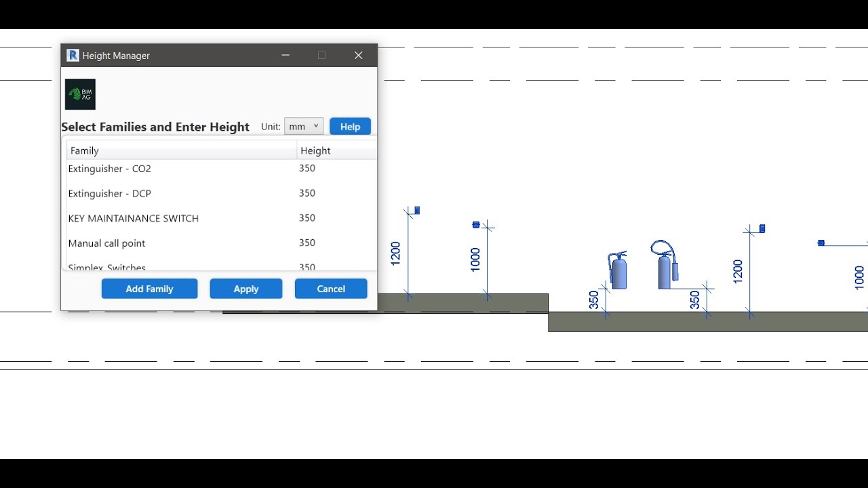
Task: Select the Extinguisher - DCP row
Action: [x=221, y=194]
